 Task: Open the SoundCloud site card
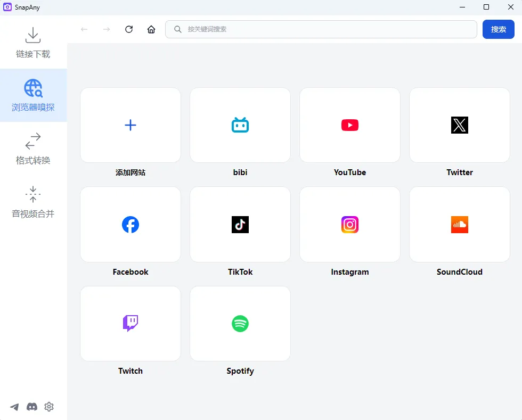click(x=459, y=224)
